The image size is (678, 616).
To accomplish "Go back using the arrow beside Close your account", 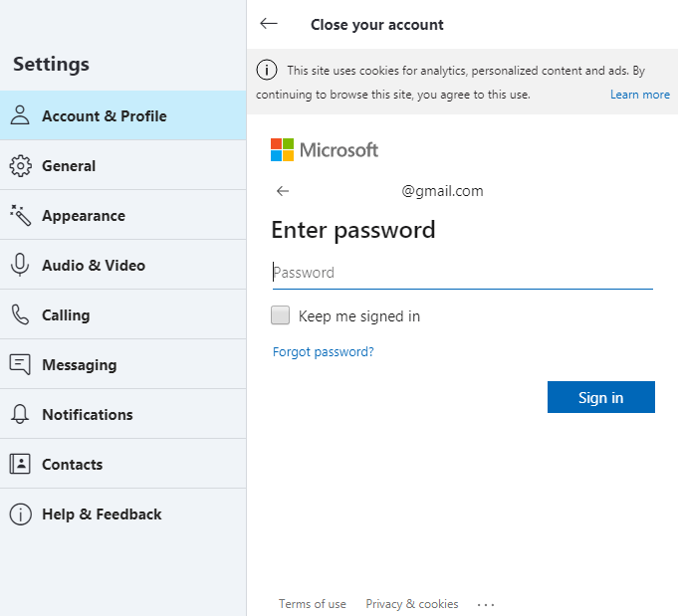I will click(269, 23).
